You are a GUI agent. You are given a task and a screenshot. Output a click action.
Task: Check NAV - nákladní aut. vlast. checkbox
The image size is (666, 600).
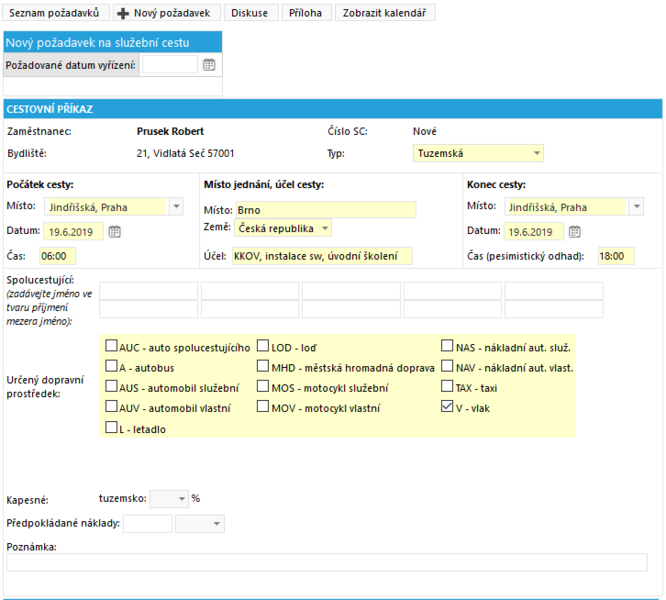(x=447, y=366)
